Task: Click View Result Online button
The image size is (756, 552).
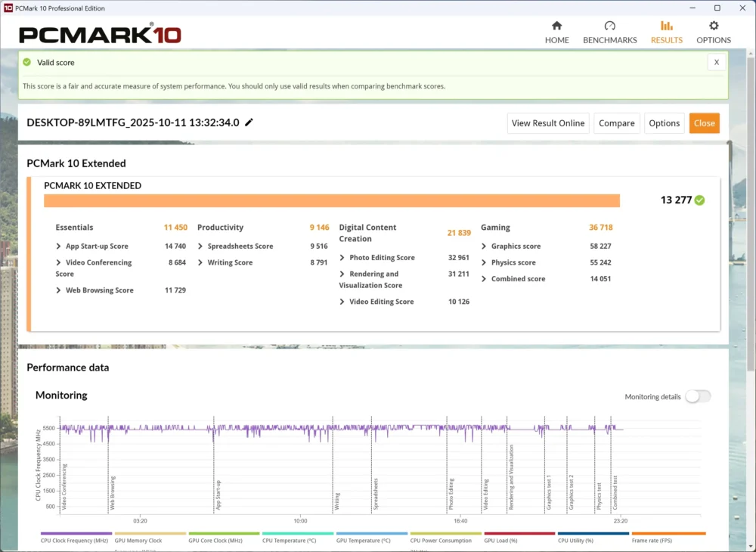Action: (547, 123)
